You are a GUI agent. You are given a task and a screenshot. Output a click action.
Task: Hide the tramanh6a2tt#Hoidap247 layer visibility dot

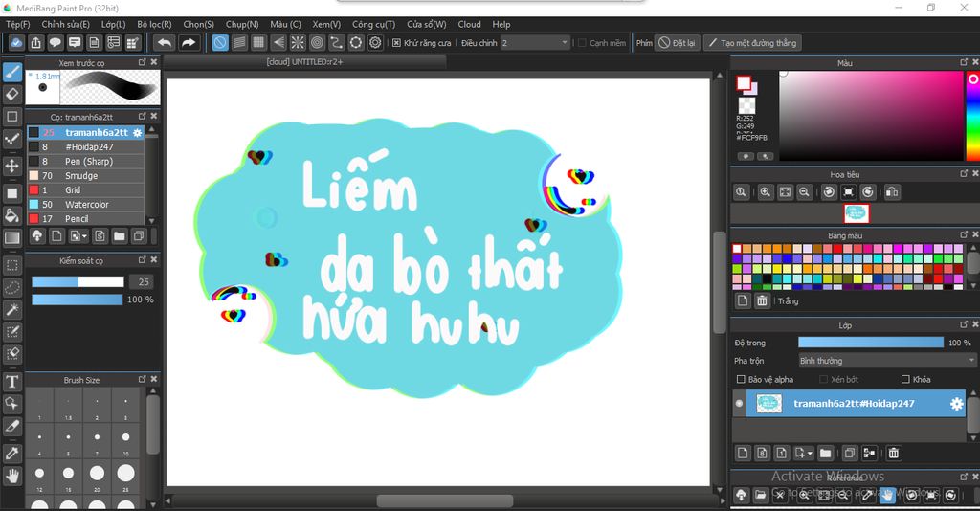coord(740,404)
